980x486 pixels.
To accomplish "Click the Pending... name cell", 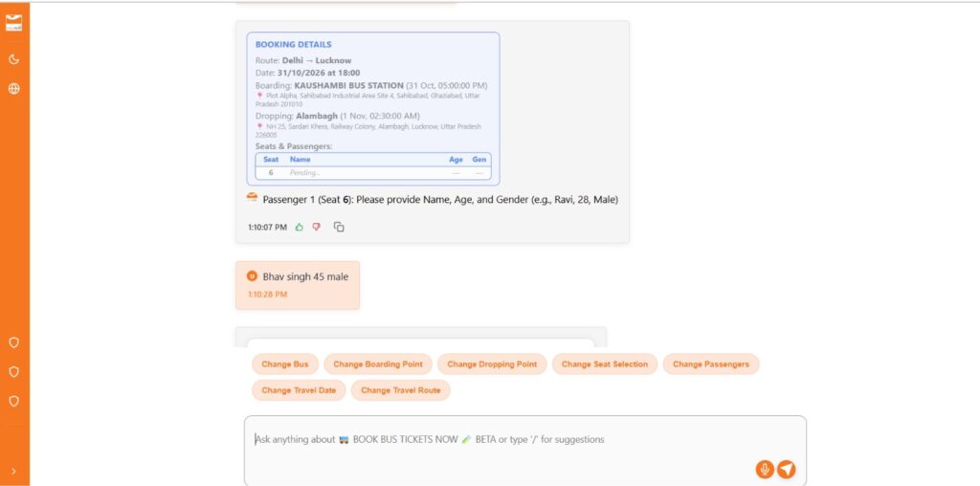I will pyautogui.click(x=304, y=173).
